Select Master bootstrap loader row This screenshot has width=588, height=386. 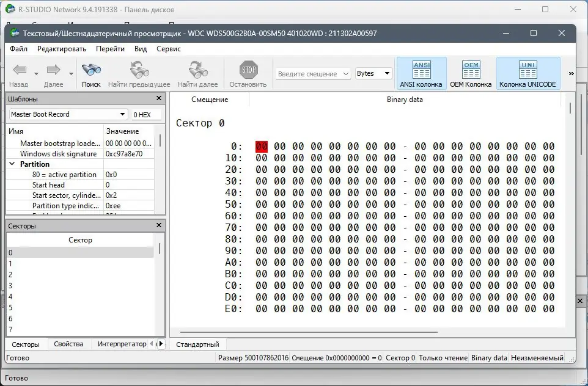80,143
